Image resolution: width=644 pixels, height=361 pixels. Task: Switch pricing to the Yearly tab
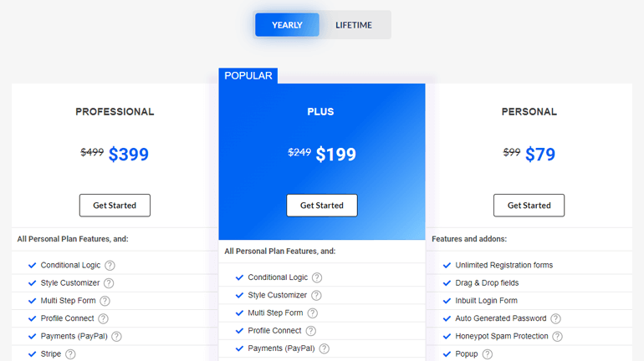tap(287, 24)
